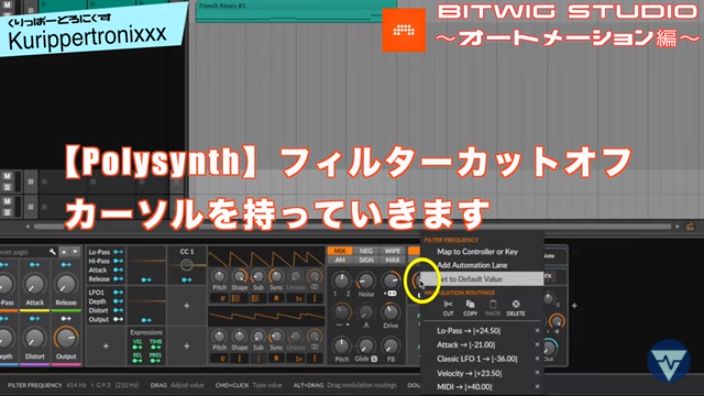The height and width of the screenshot is (396, 704).
Task: Go to next remote controls page arrow
Action: click(75, 252)
